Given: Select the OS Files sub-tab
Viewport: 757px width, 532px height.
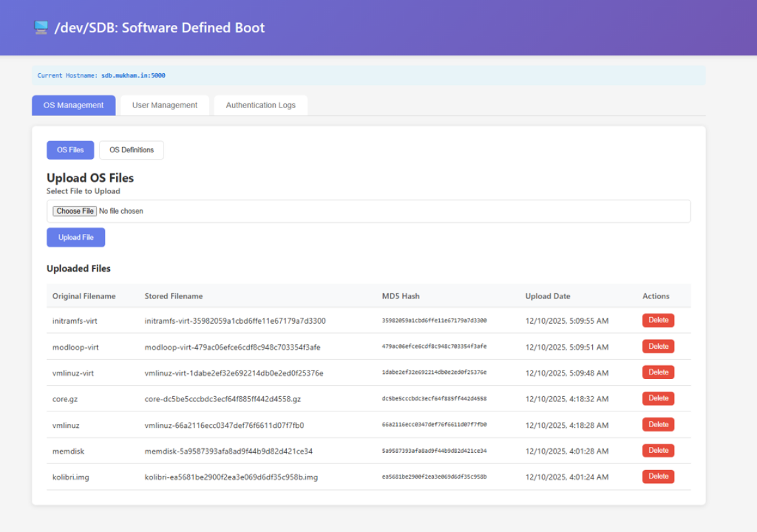Looking at the screenshot, I should [x=70, y=150].
